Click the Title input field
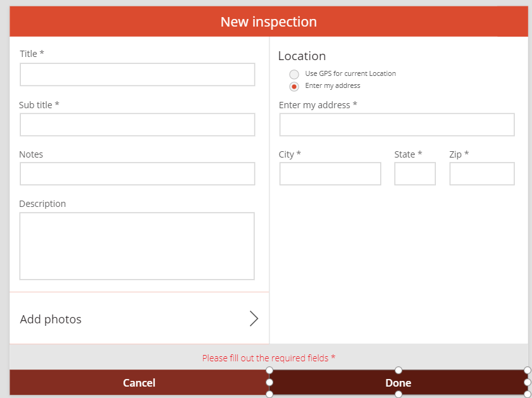Screen dimensions: 532x398 [137, 74]
